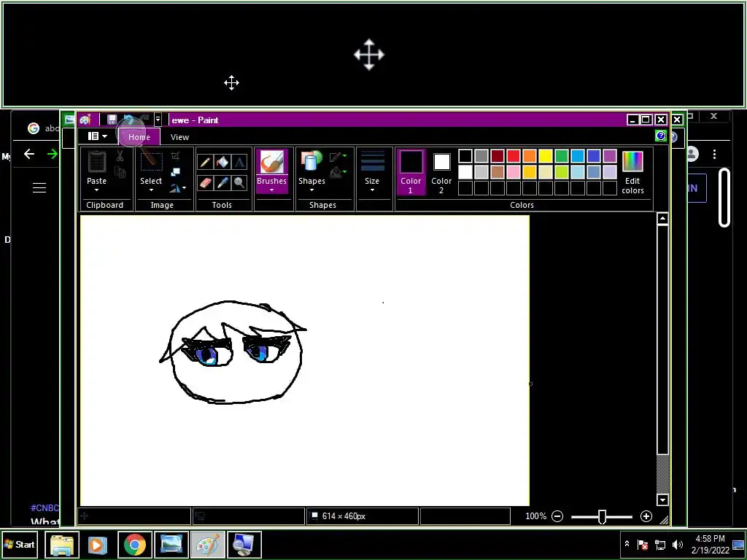
Task: Open the Rotate or flip dropdown
Action: coord(177,188)
